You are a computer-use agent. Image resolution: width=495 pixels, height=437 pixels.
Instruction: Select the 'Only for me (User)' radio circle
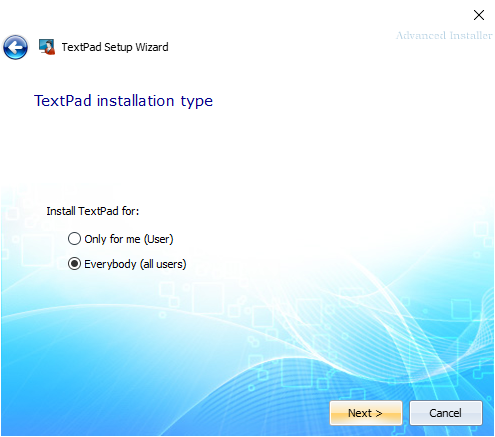74,239
